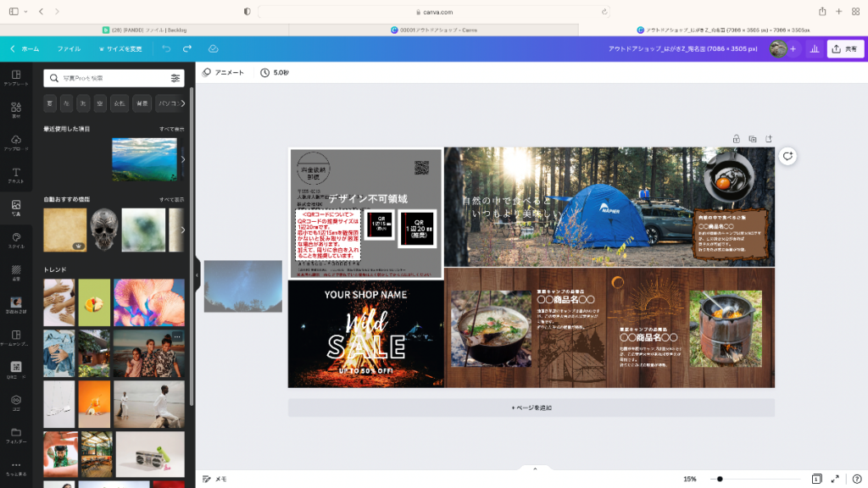This screenshot has width=868, height=488.
Task: Open the Text sidebar panel
Action: pyautogui.click(x=16, y=175)
